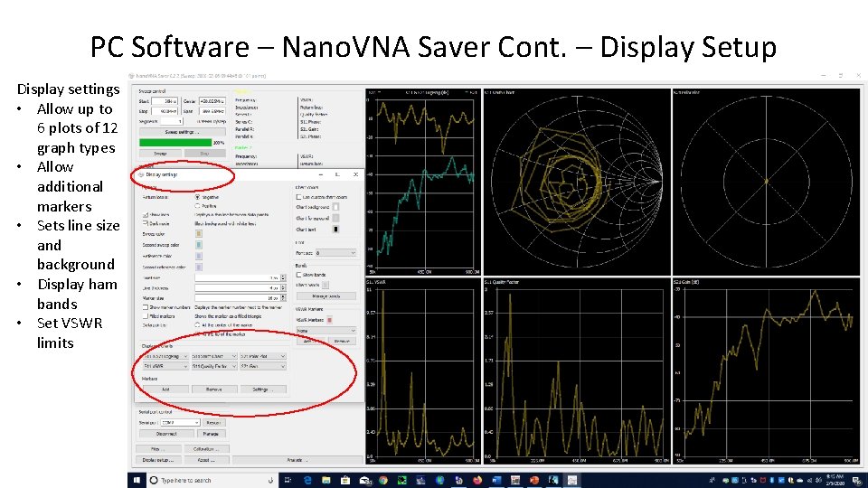Click the Rescan serial ports button

click(x=213, y=423)
